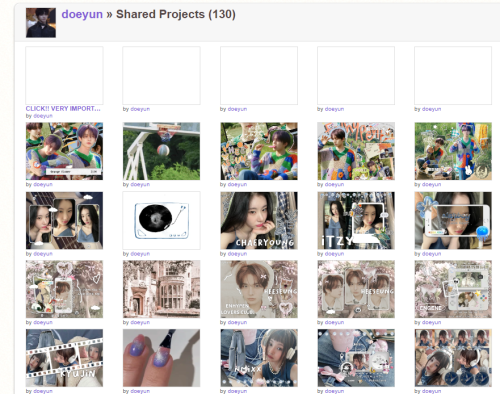Open the doeyun profile link in header
This screenshot has width=500, height=394.
82,14
